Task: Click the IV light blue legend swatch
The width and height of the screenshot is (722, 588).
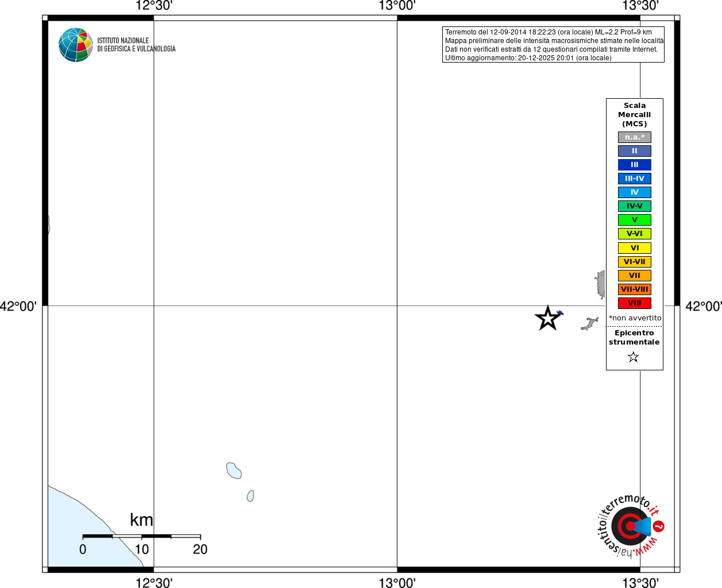Action: [635, 192]
